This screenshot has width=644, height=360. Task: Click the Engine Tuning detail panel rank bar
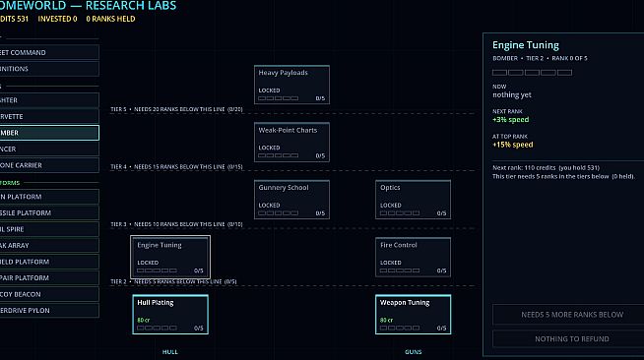click(x=533, y=73)
